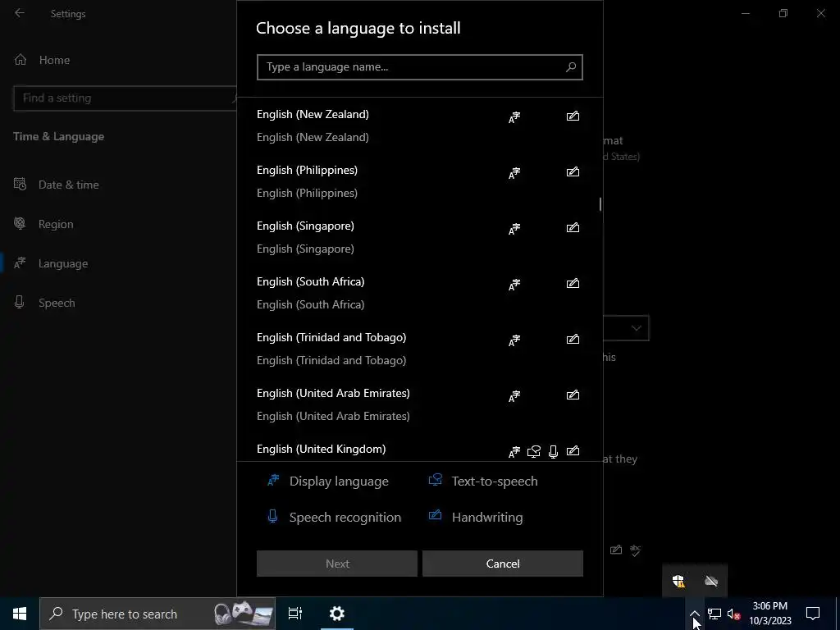Toggle the hidden tray icons chevron

coord(694,614)
